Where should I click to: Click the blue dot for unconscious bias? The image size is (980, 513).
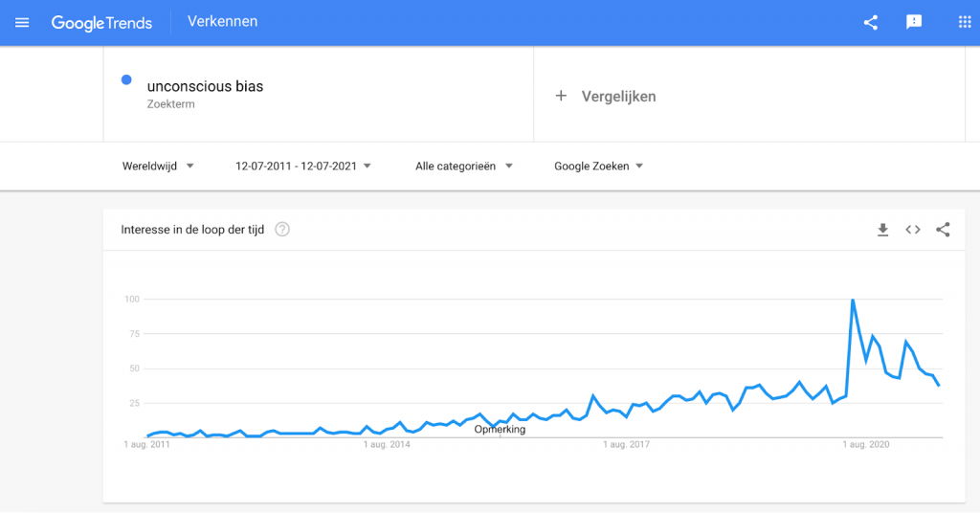pyautogui.click(x=126, y=80)
